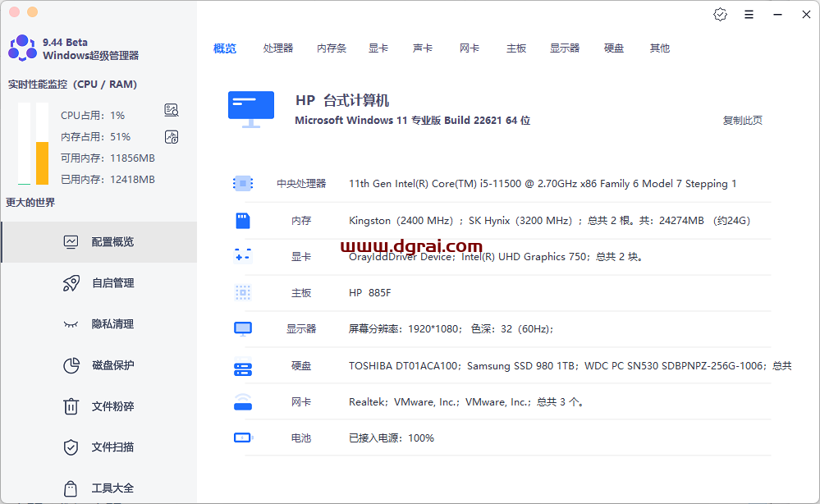Click the orange macOS-style dot at top left
The height and width of the screenshot is (504, 820).
coord(33,11)
